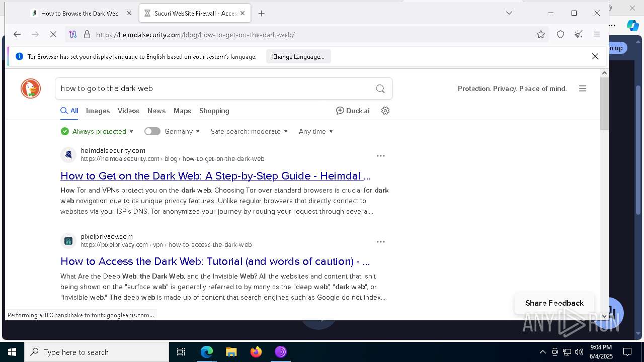Click the pixelprivacy.com URL breadcrumb

point(166,245)
